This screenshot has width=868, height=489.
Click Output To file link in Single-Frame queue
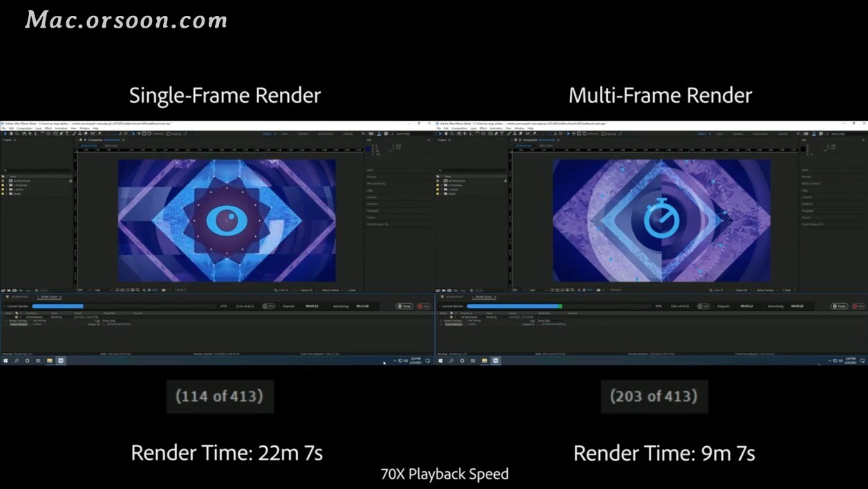tap(119, 324)
